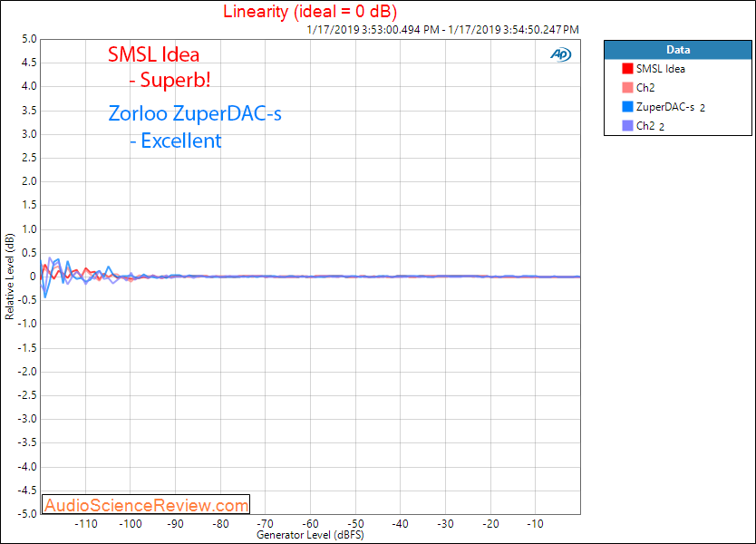This screenshot has width=756, height=544.
Task: Click the Generator Level (dBFS) axis title
Action: (310, 535)
